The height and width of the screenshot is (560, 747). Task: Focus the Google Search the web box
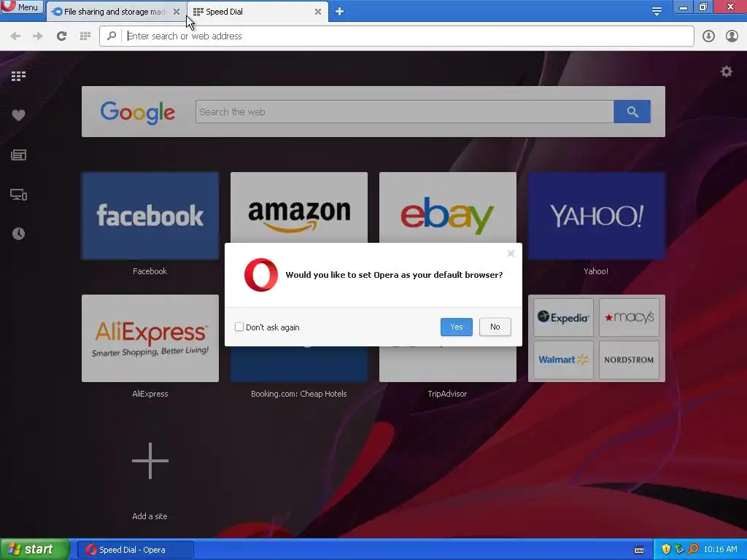coord(404,112)
